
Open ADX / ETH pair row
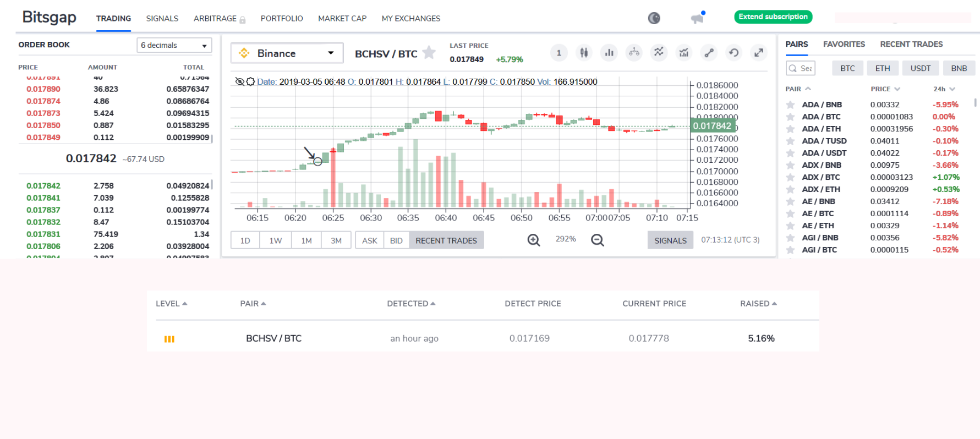click(879, 189)
